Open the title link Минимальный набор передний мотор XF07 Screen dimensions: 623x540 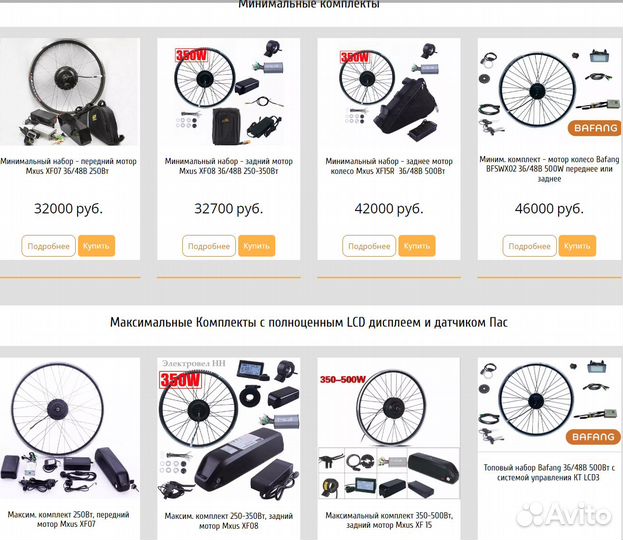pos(68,166)
